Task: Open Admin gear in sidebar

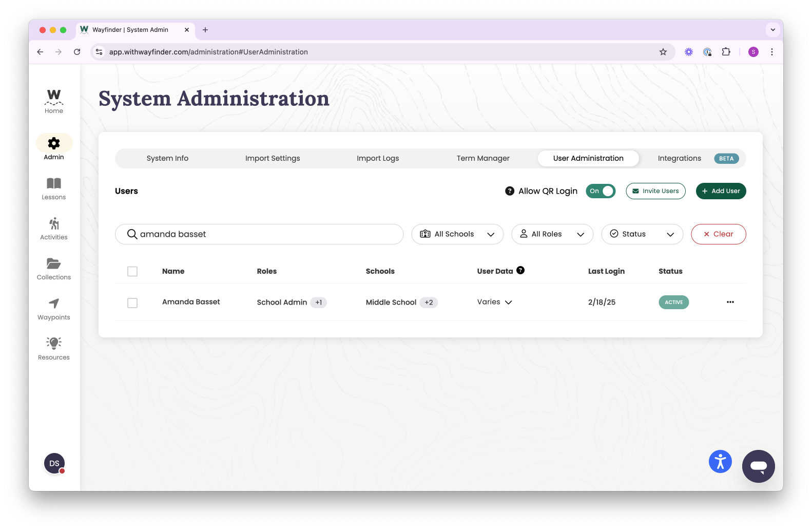Action: pyautogui.click(x=54, y=143)
